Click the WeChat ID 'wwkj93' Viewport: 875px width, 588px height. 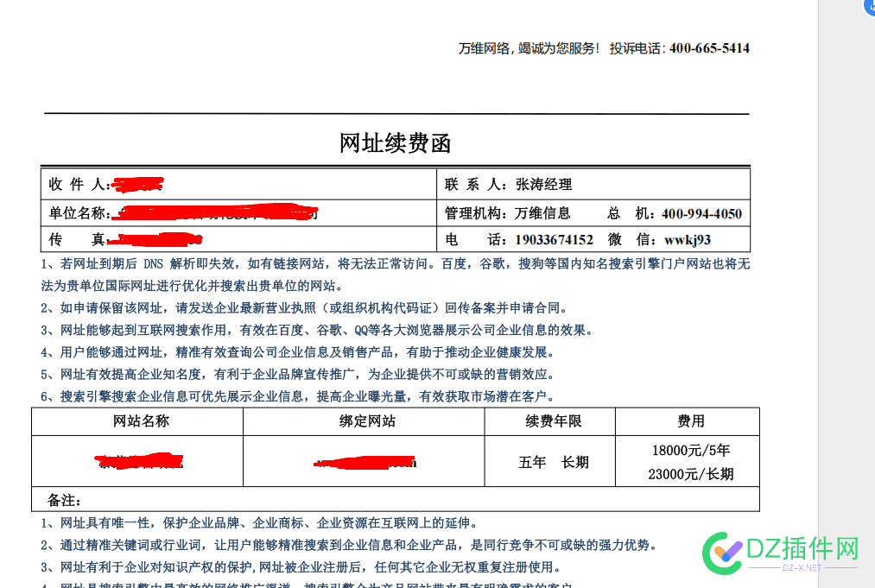[688, 240]
